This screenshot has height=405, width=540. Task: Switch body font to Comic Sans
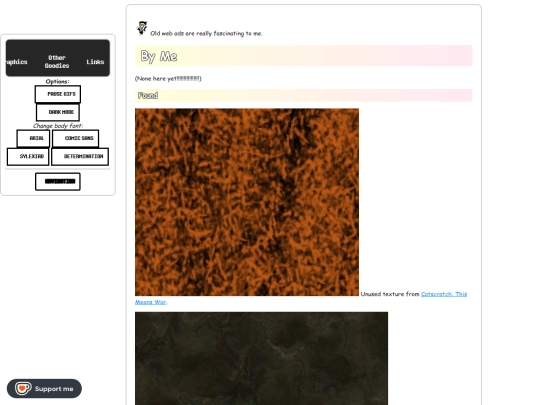[76, 138]
